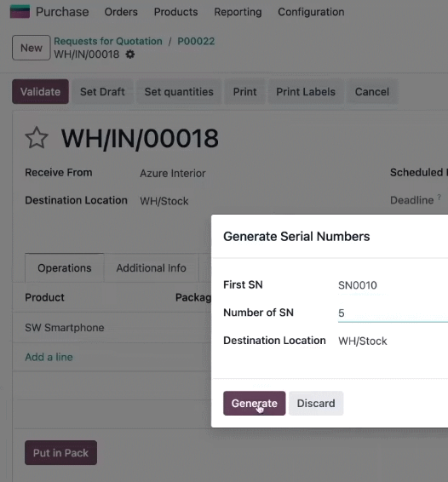Click Add a line link
Image resolution: width=448 pixels, height=482 pixels.
49,357
